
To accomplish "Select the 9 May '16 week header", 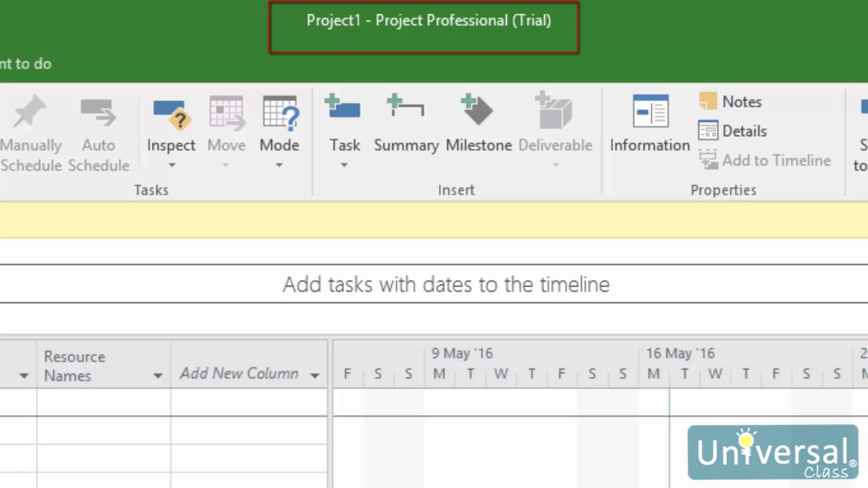I will (462, 353).
